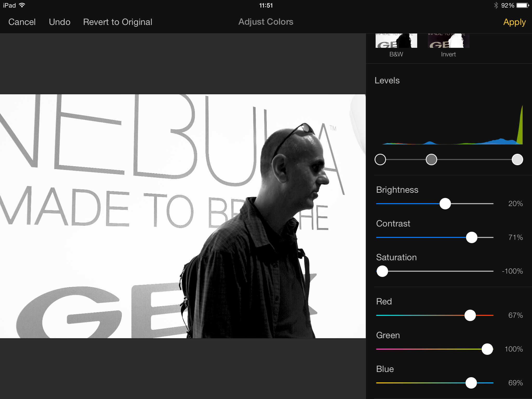The width and height of the screenshot is (532, 399).
Task: Click the midtone levels handle
Action: 431,159
